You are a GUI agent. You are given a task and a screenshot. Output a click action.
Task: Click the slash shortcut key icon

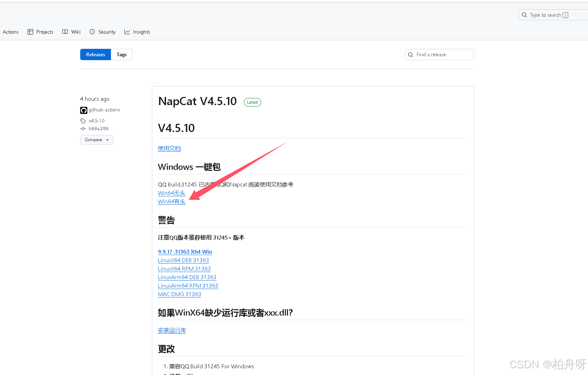pyautogui.click(x=565, y=15)
